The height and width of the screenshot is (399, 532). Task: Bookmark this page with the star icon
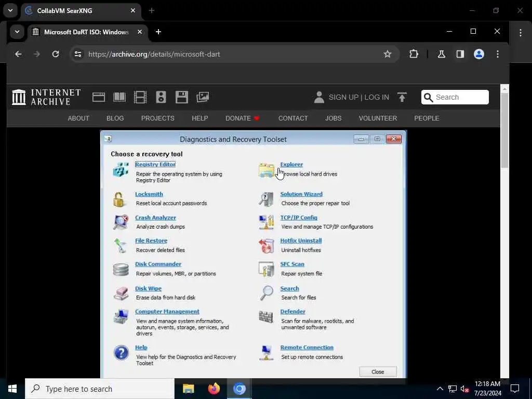click(388, 54)
